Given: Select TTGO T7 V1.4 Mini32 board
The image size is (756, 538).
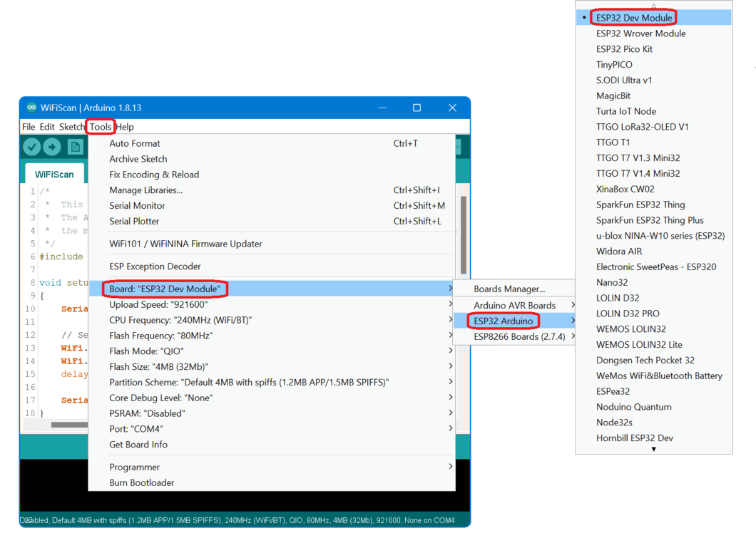Looking at the screenshot, I should [654, 173].
